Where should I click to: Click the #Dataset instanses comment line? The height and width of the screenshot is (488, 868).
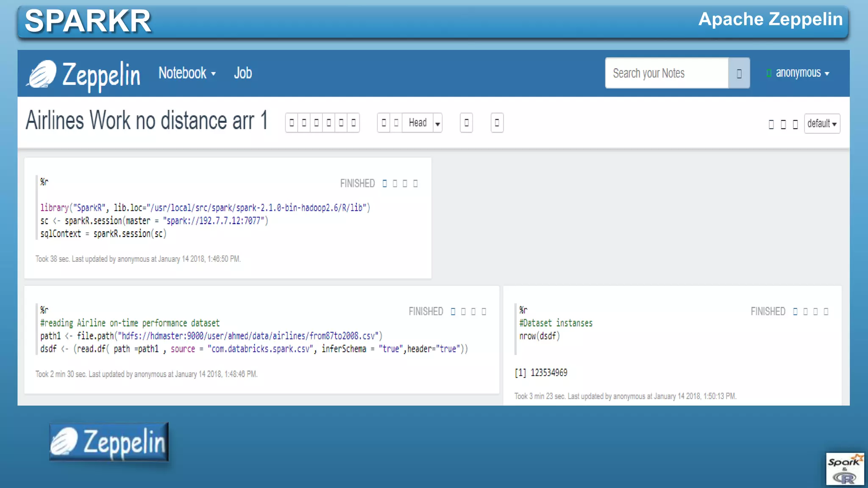(556, 323)
